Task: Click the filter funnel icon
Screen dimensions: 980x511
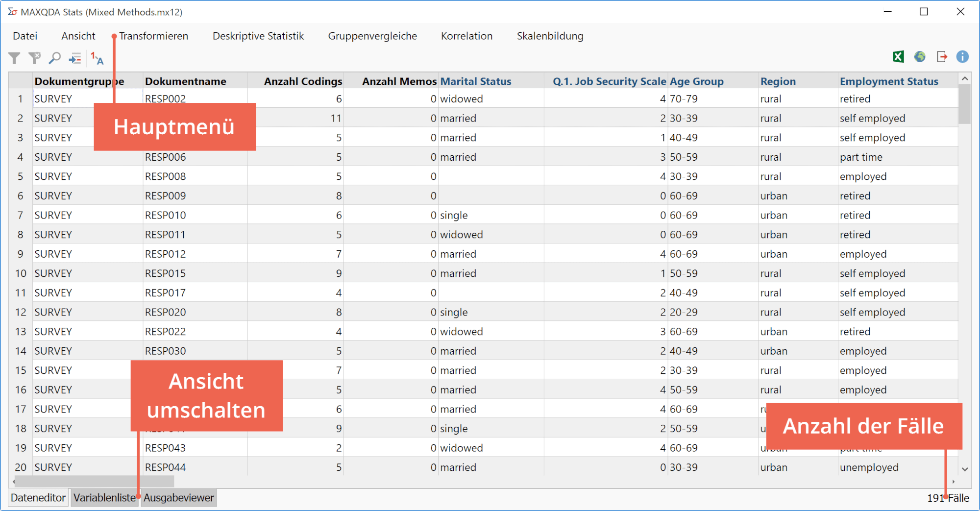Action: pos(15,58)
